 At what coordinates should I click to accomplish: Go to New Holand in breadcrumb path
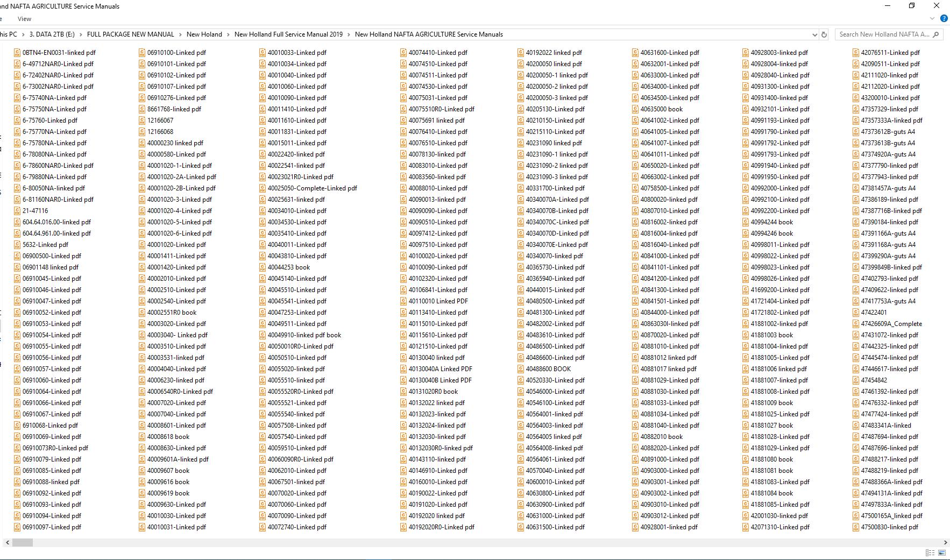coord(204,34)
